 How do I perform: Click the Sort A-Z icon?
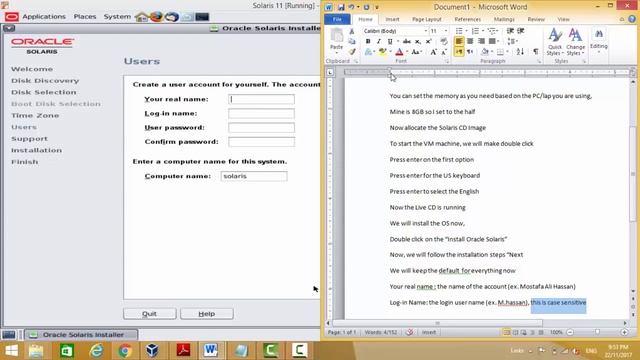pyautogui.click(x=520, y=52)
